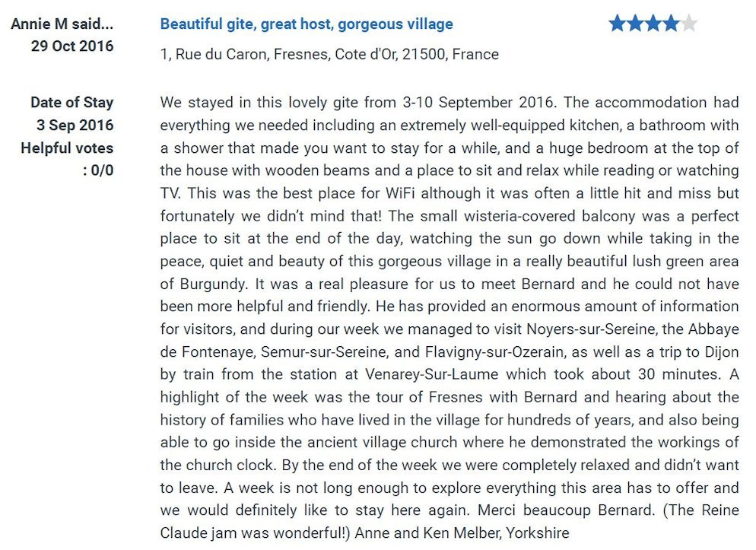756x550 pixels.
Task: Click '3-10 September 2016' in the first line
Action: (x=478, y=103)
